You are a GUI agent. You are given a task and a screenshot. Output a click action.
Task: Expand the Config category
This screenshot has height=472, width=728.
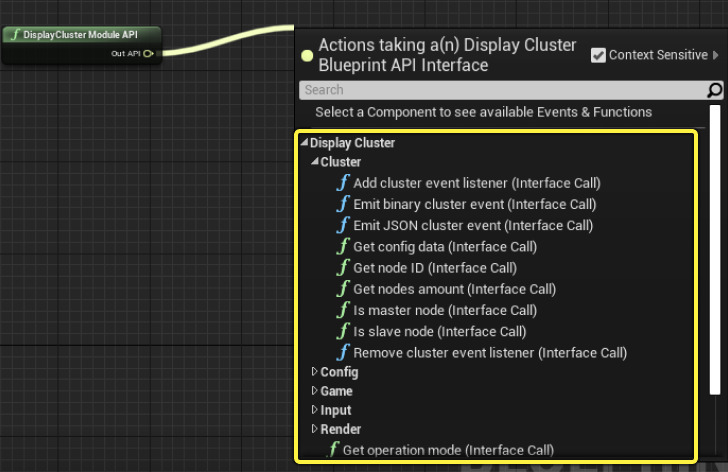pos(314,372)
